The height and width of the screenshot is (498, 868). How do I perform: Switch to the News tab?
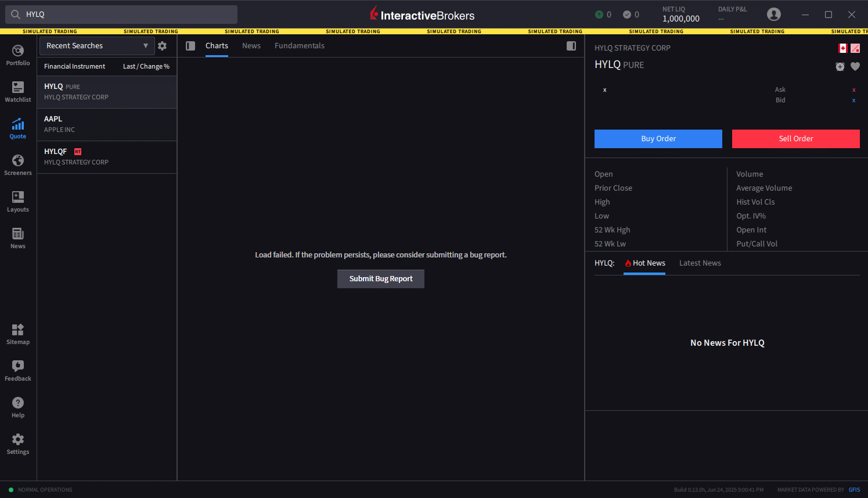pos(251,46)
